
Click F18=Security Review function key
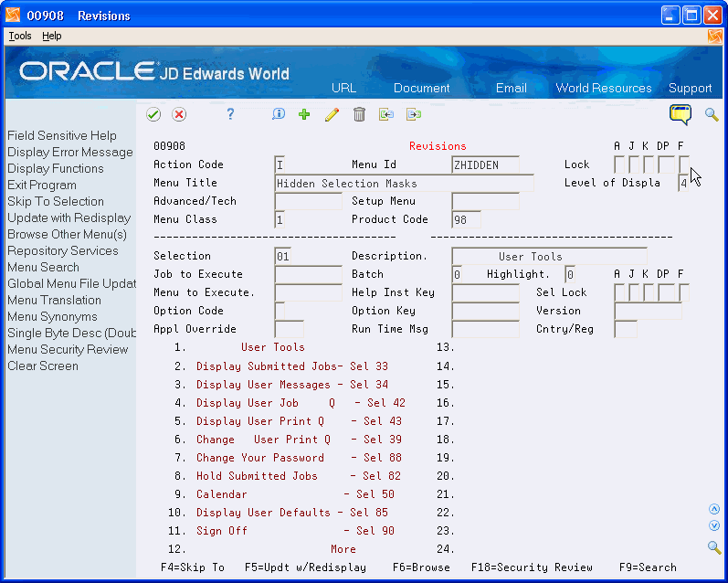coord(533,567)
